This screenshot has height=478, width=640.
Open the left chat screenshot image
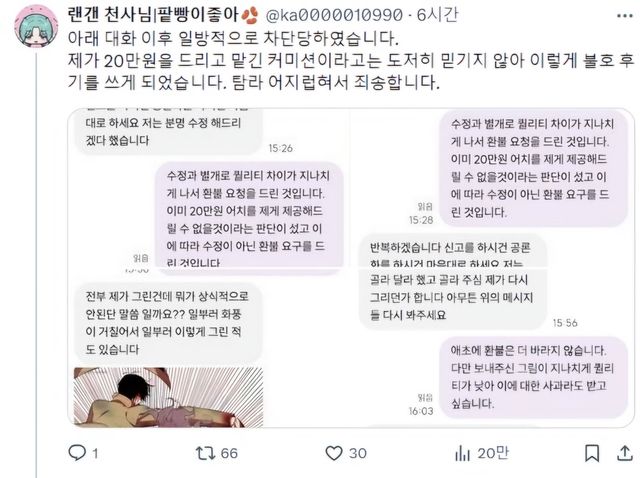point(208,268)
